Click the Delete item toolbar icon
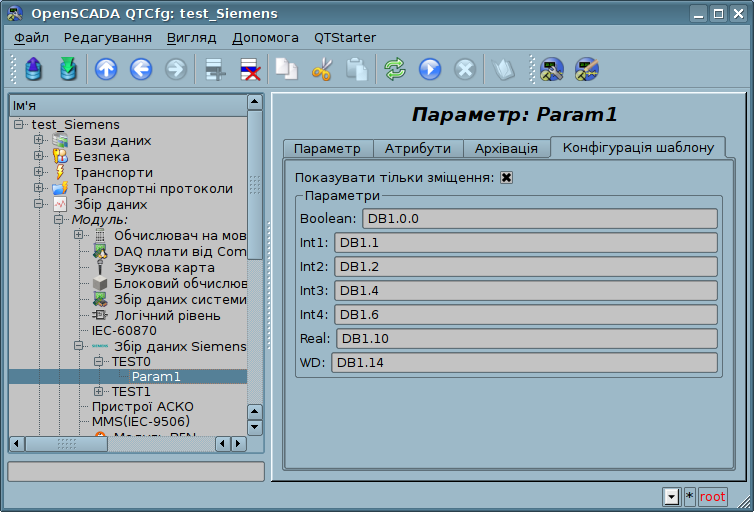Viewport: 754px width, 512px height. coord(249,69)
